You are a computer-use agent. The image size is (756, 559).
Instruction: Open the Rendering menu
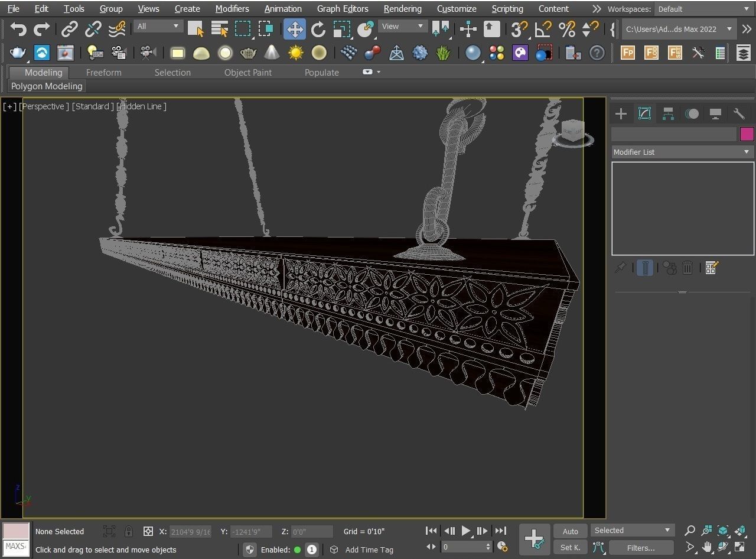402,9
